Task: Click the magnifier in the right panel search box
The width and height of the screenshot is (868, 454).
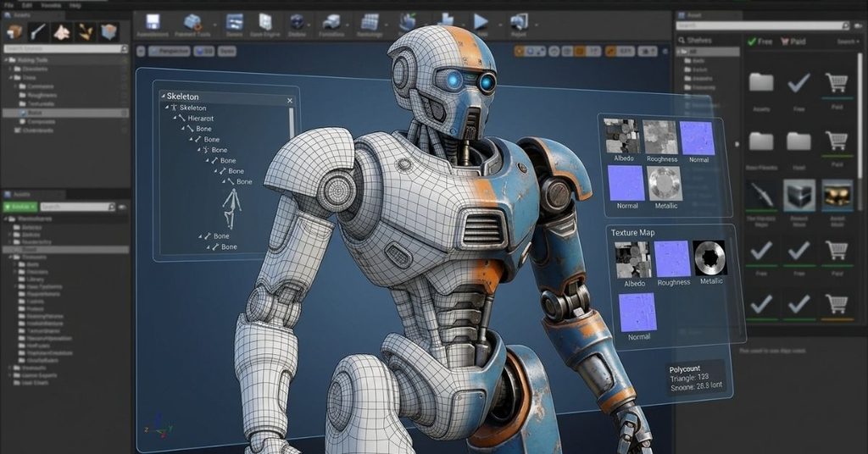Action: pos(845,25)
